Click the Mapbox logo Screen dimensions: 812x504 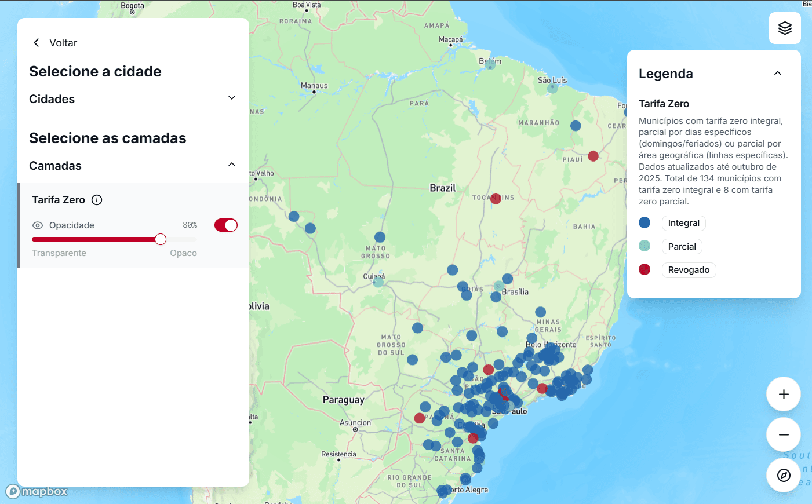click(37, 492)
